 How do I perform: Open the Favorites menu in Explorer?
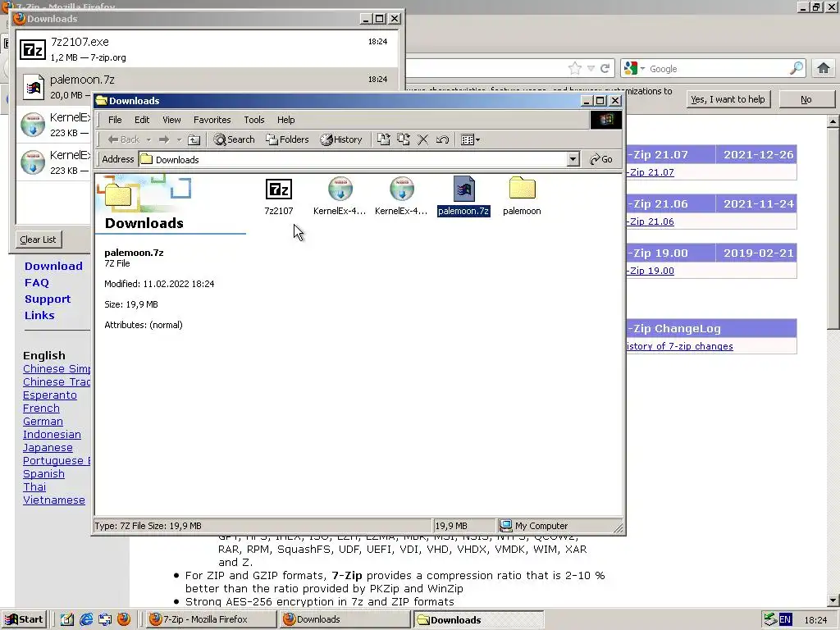click(x=212, y=120)
